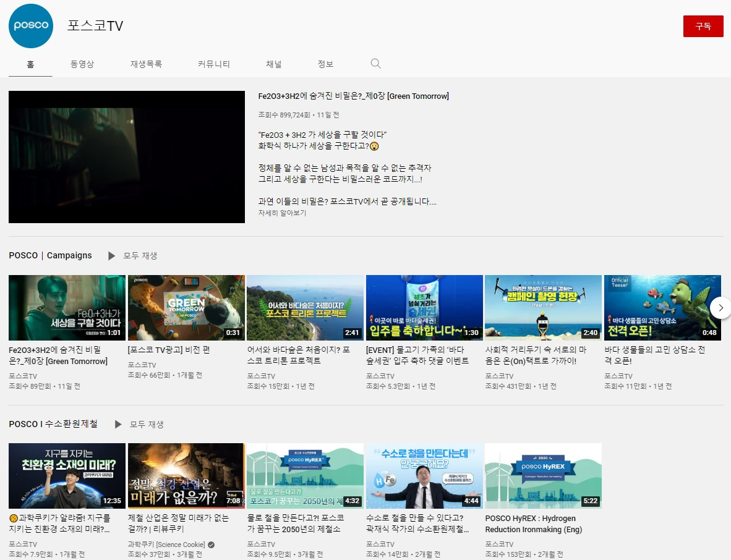Click title [포스코 TV광고] 비전 편
This screenshot has width=731, height=560.
(169, 350)
